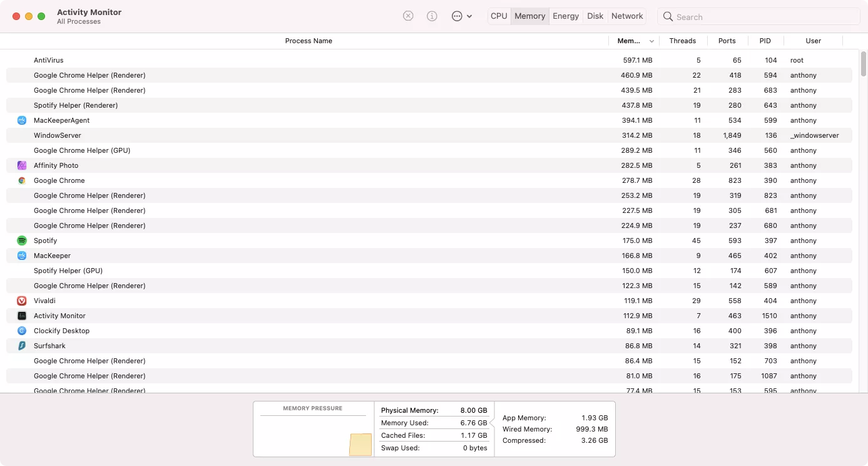Click the Clockify Desktop app icon
The height and width of the screenshot is (466, 868).
coord(23,331)
